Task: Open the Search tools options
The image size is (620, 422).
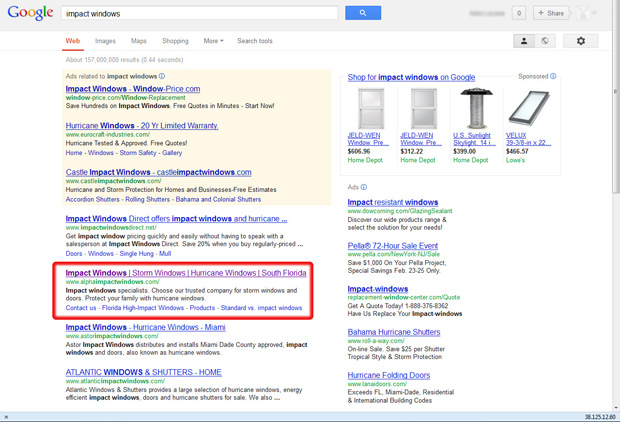Action: pos(255,41)
